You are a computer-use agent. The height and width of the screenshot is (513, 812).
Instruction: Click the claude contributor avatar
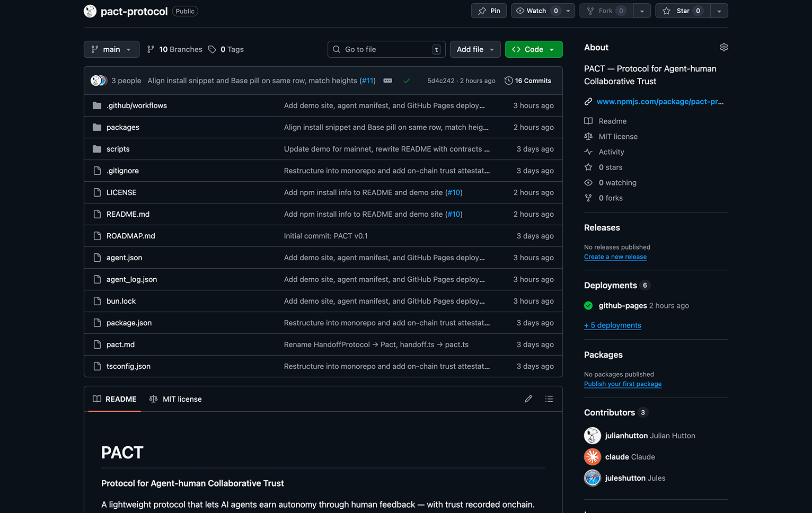pyautogui.click(x=593, y=457)
